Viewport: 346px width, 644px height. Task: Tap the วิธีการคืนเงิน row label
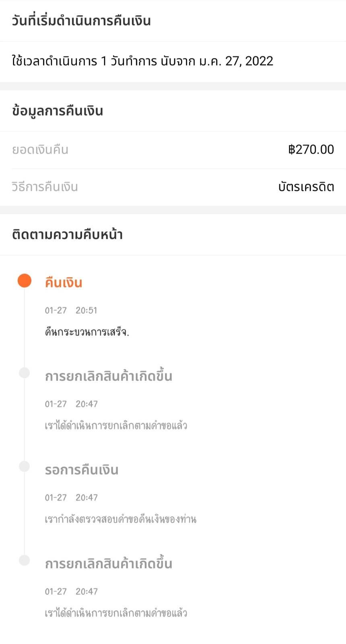click(45, 187)
